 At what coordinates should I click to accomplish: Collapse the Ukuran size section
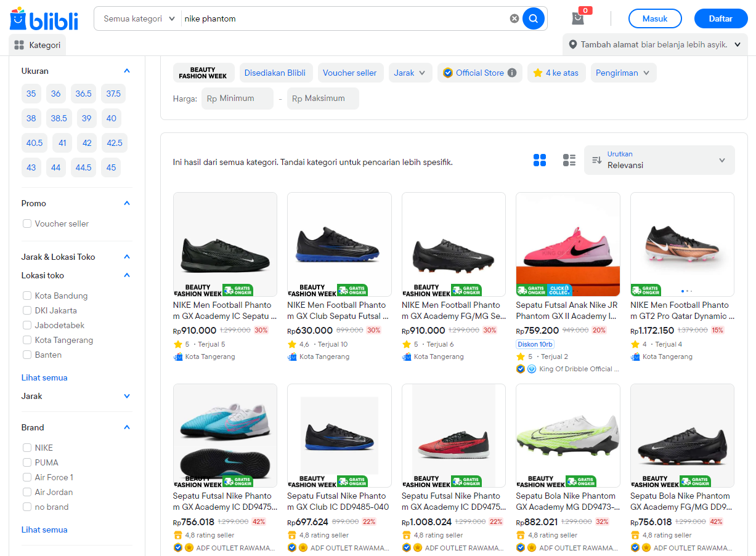coord(127,71)
